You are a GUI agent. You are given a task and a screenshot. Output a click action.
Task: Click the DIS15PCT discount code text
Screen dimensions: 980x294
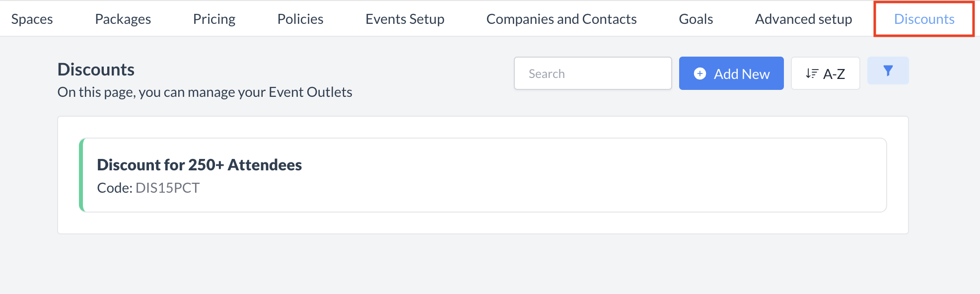[167, 188]
